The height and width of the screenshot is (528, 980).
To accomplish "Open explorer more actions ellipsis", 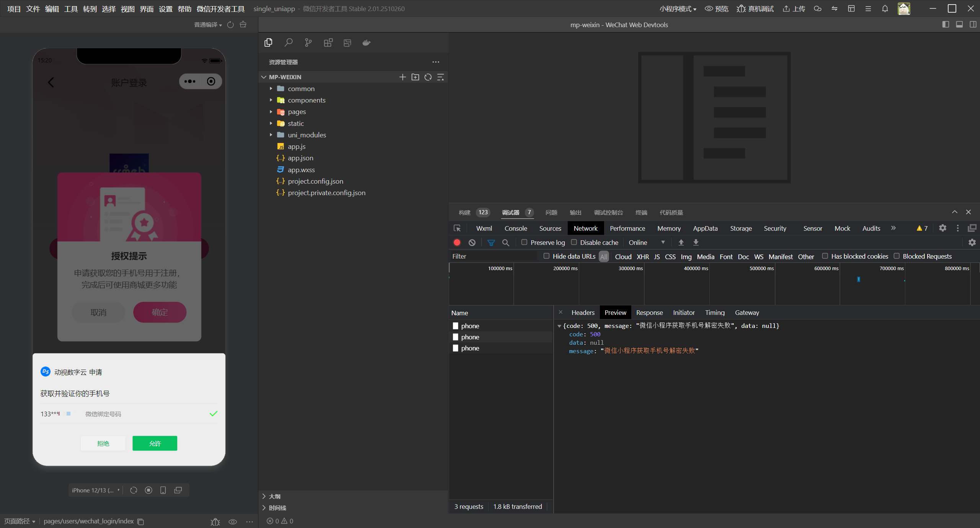I will pos(436,62).
